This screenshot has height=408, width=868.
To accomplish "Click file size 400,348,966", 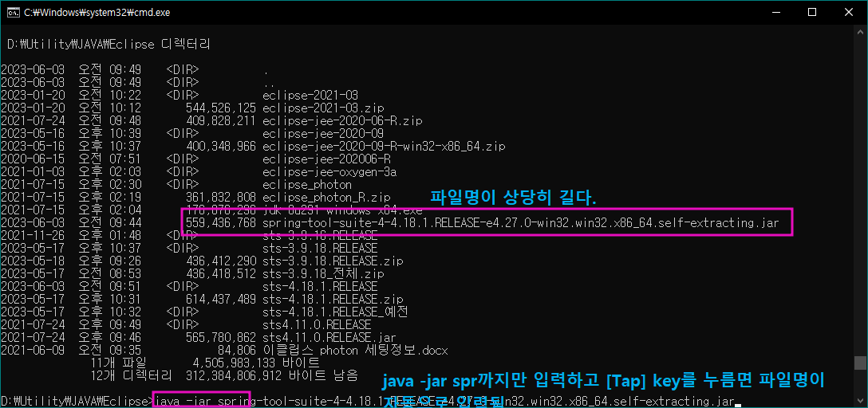I will coord(222,146).
